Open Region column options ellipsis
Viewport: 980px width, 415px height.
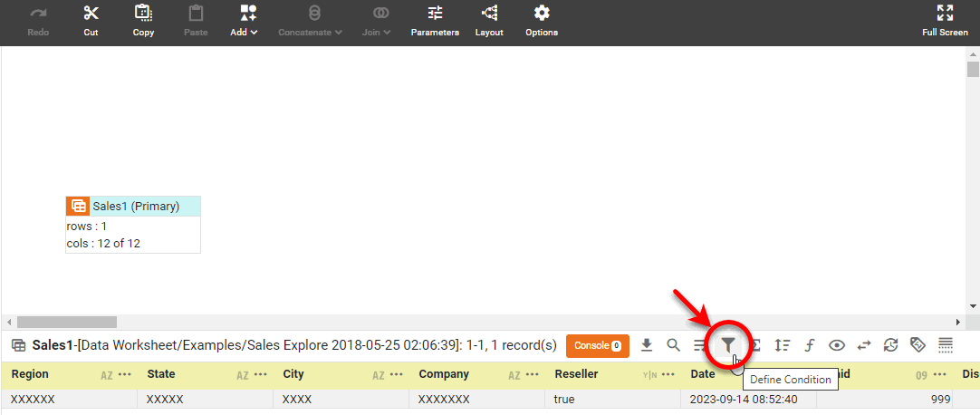click(x=125, y=374)
